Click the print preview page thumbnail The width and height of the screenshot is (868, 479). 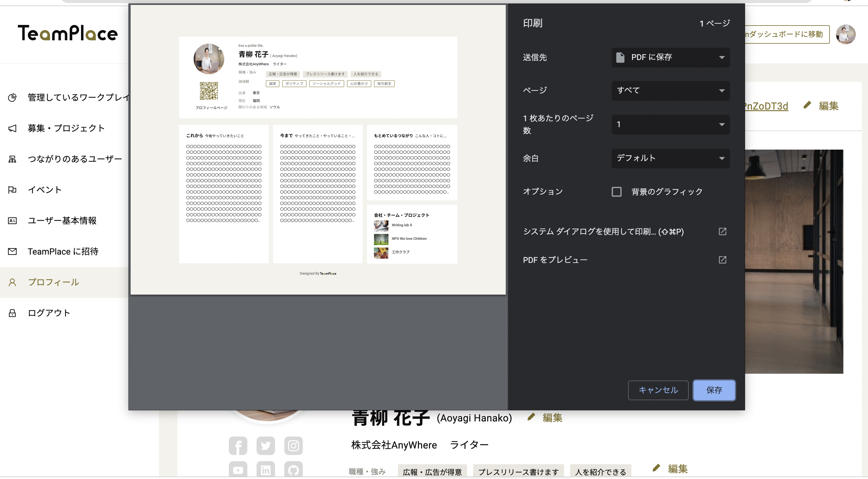click(x=318, y=150)
